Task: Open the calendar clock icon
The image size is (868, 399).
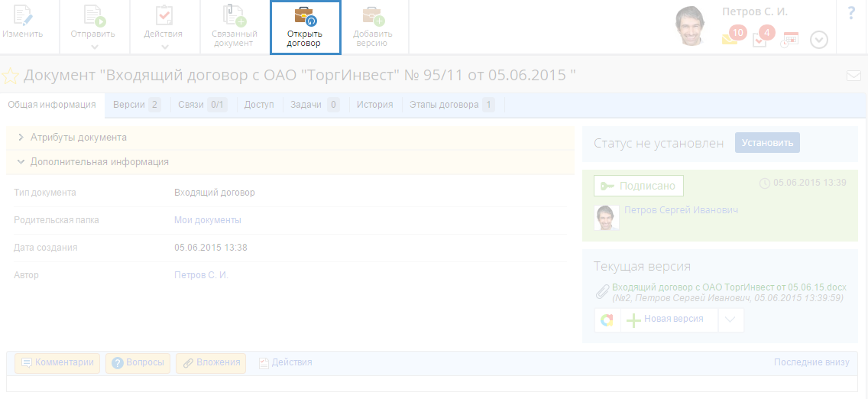Action: pos(790,40)
